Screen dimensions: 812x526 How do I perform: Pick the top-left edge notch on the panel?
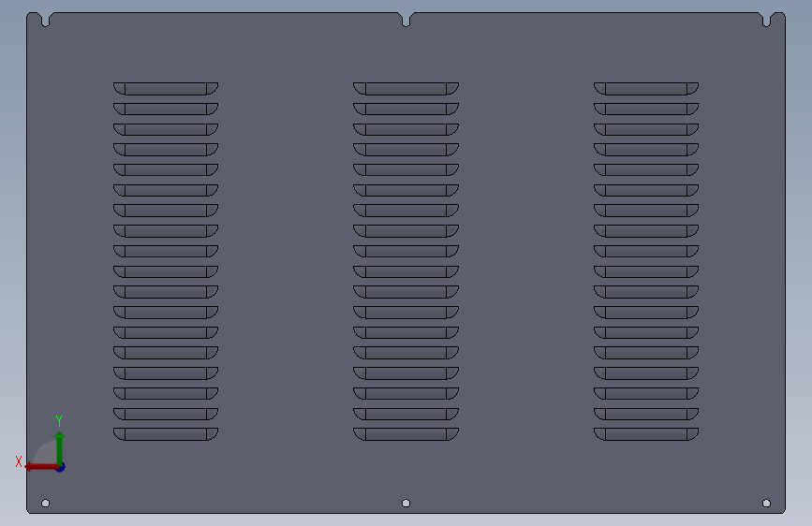(46, 20)
